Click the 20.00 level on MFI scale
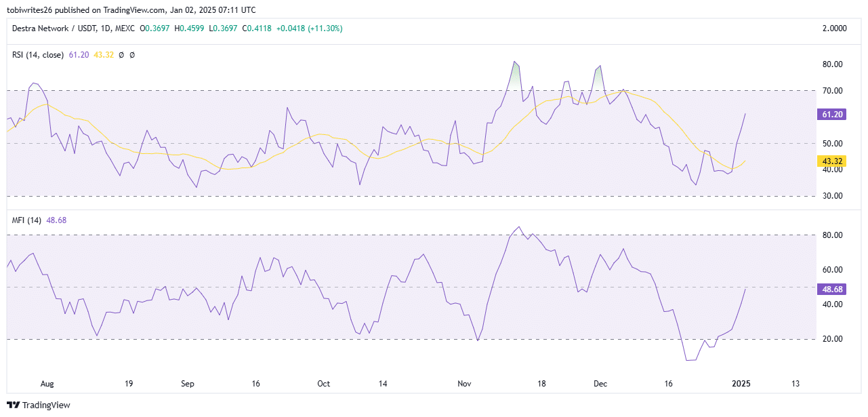Viewport: 868px width, 417px height. (832, 339)
